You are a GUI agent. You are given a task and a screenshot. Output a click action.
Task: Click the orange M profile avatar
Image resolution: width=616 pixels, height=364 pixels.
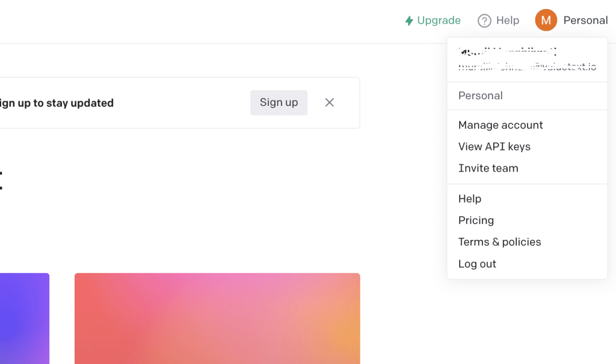[546, 20]
